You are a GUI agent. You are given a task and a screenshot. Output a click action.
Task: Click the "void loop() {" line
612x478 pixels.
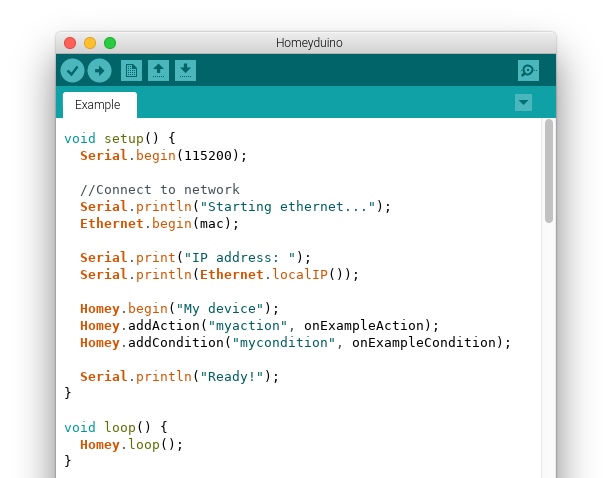click(116, 427)
